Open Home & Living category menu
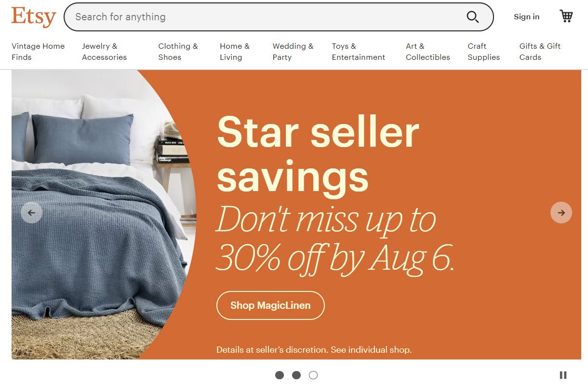This screenshot has width=588, height=386. pyautogui.click(x=235, y=52)
